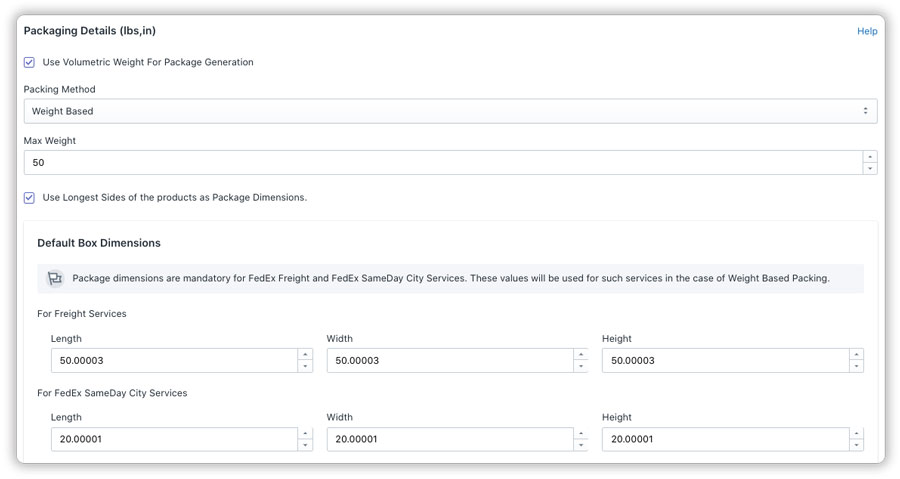Viewport: 900px width, 479px height.
Task: Click the Packing Method label
Action: [59, 89]
